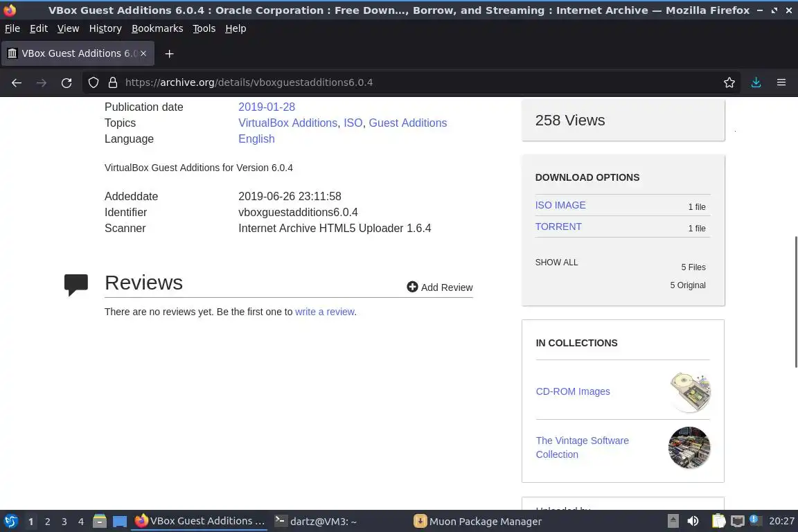Adjust volume from the tray speaker icon

[x=693, y=522]
